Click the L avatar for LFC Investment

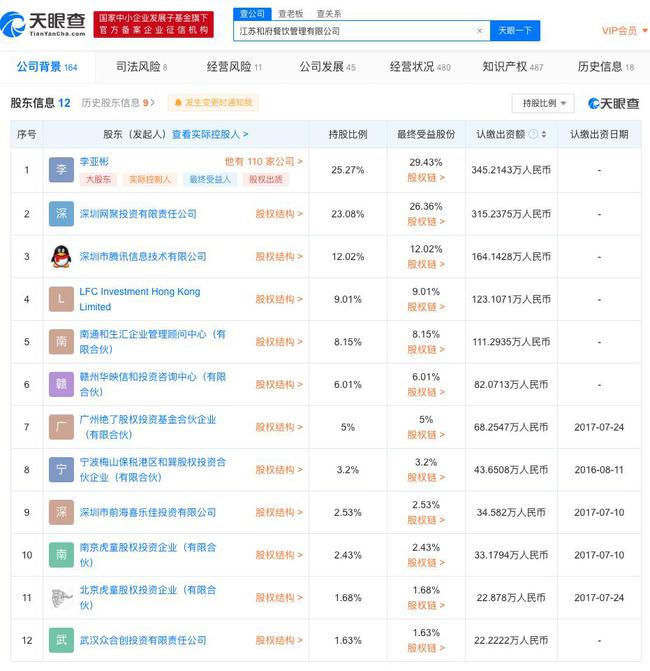pyautogui.click(x=61, y=299)
